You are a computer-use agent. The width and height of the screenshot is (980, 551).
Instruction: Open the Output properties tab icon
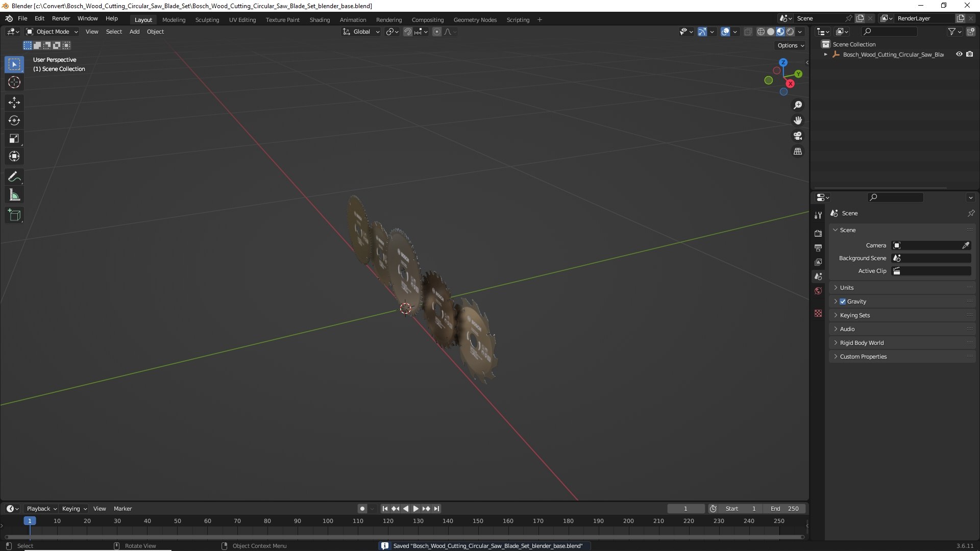pos(818,247)
